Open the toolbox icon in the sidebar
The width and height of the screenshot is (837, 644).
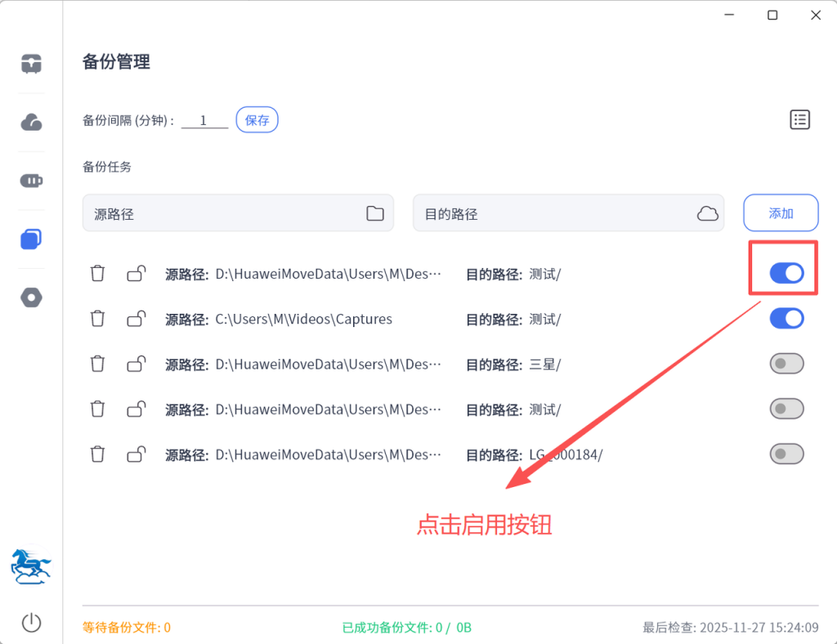pos(31,64)
